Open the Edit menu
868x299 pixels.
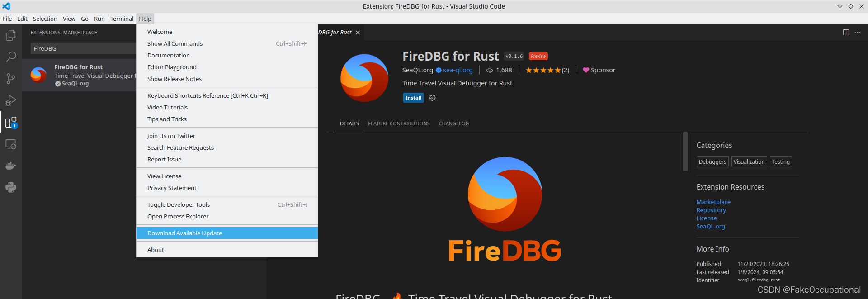tap(22, 19)
